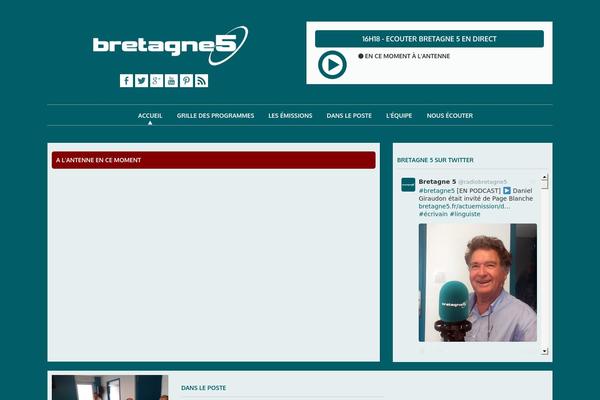
Task: Go to the Accueil menu item
Action: 150,115
